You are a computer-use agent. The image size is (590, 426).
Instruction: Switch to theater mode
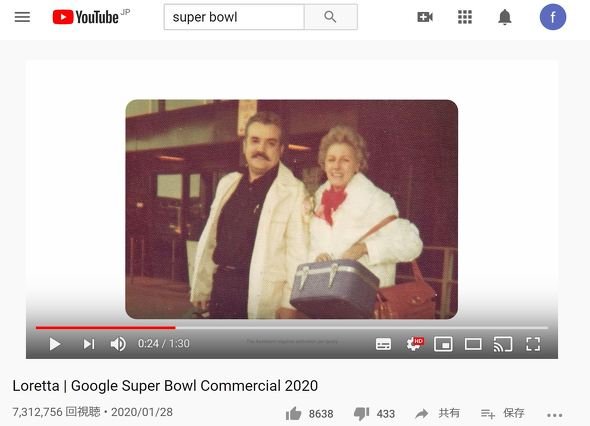click(473, 344)
